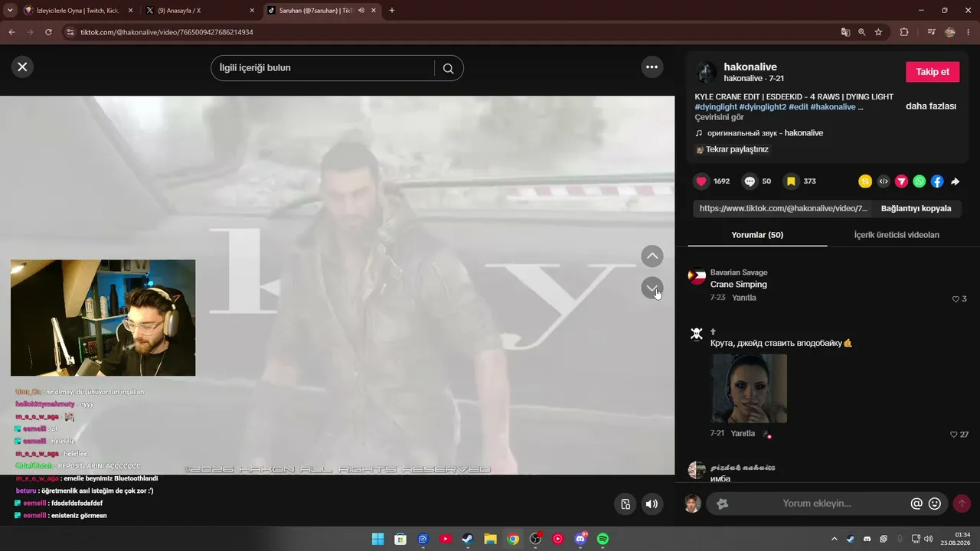The height and width of the screenshot is (551, 980).
Task: Close the TikTok video viewer
Action: 22,67
